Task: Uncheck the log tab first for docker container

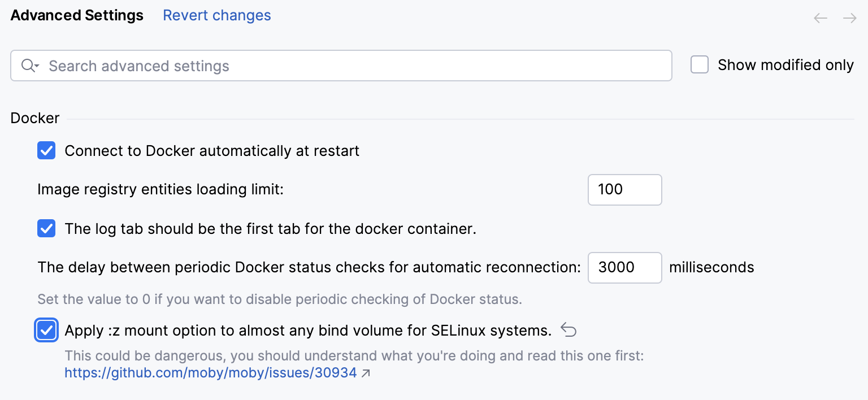Action: [x=46, y=228]
